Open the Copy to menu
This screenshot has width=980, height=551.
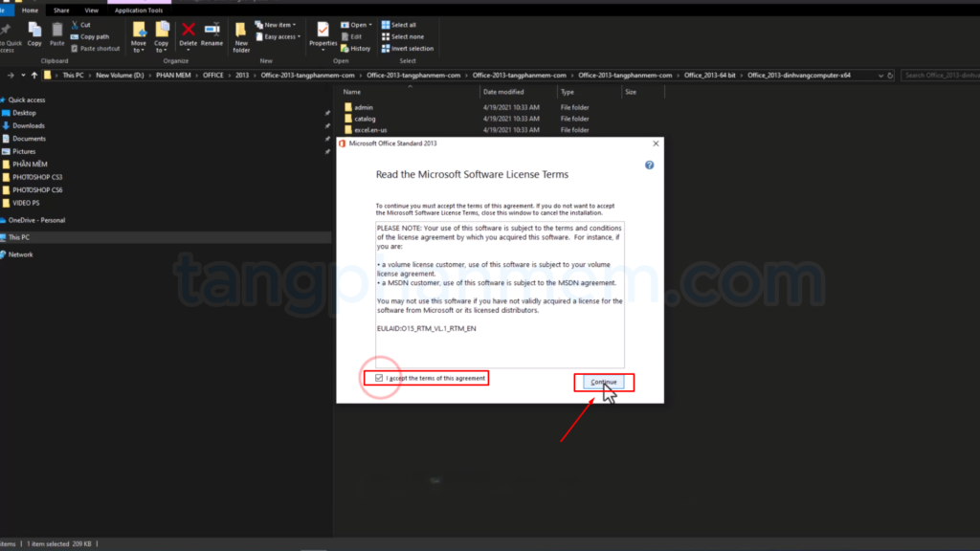click(x=162, y=37)
